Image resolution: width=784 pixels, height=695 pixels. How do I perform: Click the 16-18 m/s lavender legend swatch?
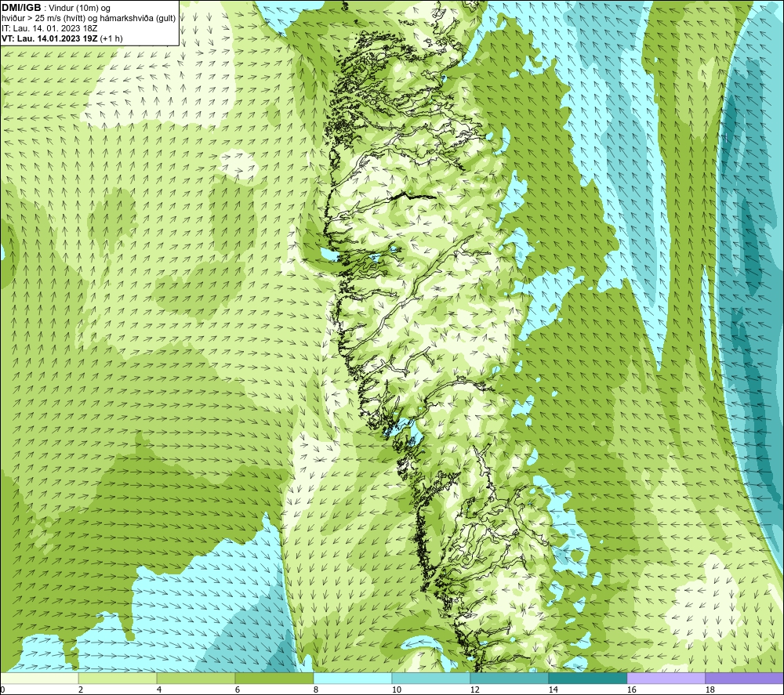(x=666, y=679)
